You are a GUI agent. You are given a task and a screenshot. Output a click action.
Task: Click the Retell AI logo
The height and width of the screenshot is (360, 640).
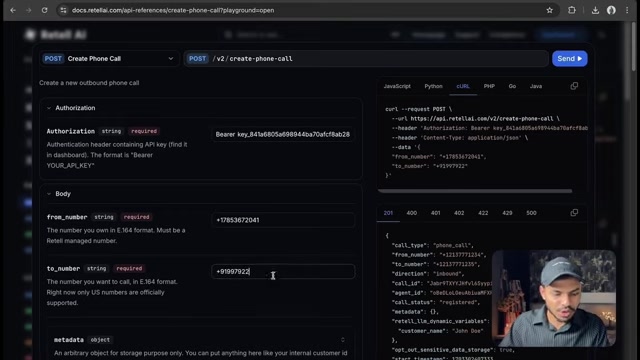[56, 35]
